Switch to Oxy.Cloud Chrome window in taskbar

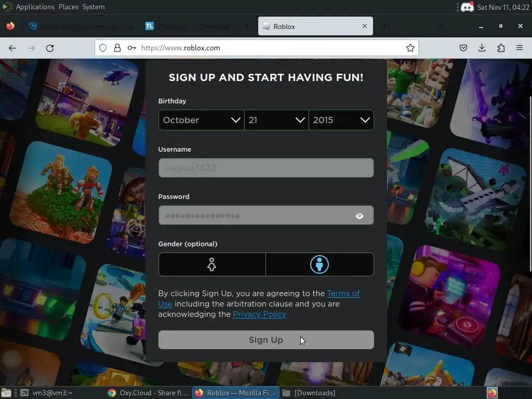(x=148, y=393)
